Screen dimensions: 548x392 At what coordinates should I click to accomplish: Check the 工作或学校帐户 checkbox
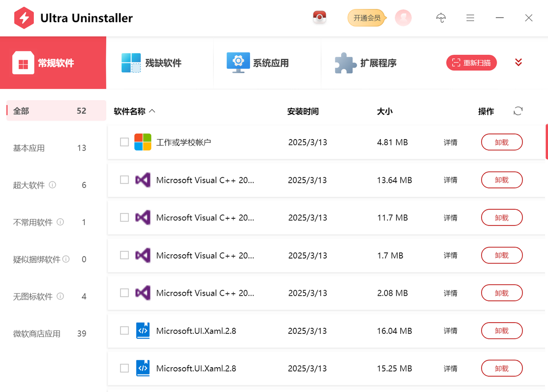[x=124, y=142]
